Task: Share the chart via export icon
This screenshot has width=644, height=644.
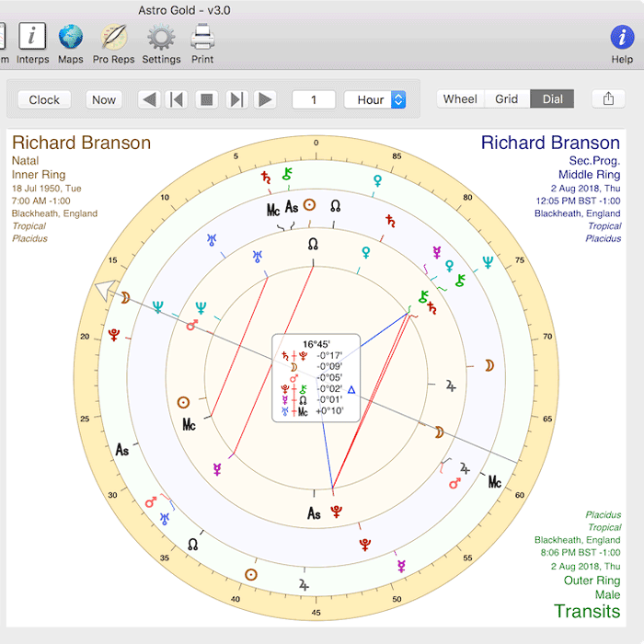Action: tap(608, 99)
